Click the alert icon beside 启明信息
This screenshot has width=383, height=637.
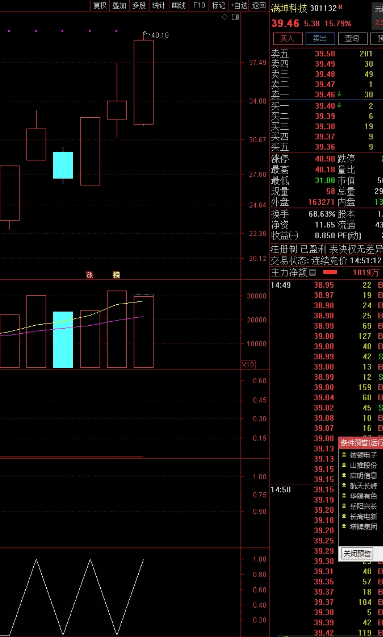pyautogui.click(x=344, y=475)
